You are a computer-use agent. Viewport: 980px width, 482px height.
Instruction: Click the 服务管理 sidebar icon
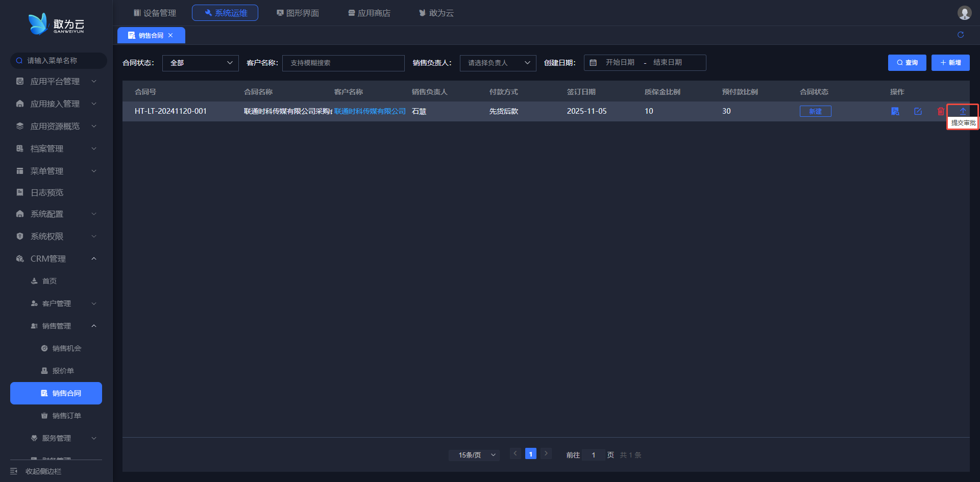tap(34, 438)
